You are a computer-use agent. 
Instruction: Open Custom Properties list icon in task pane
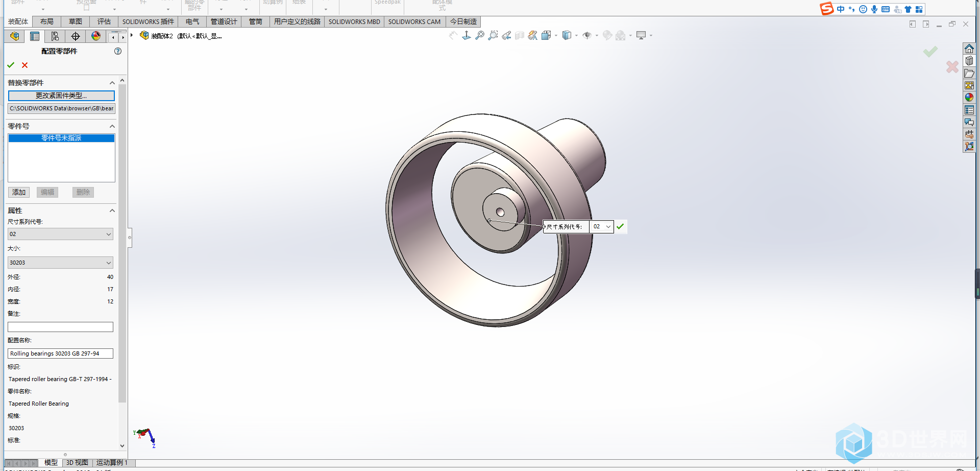[x=969, y=110]
